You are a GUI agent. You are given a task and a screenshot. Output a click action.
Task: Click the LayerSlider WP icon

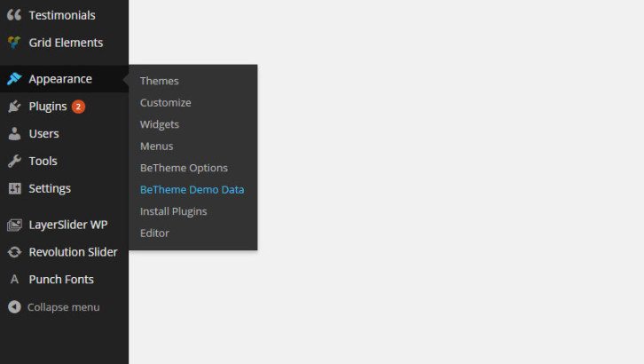pos(14,225)
